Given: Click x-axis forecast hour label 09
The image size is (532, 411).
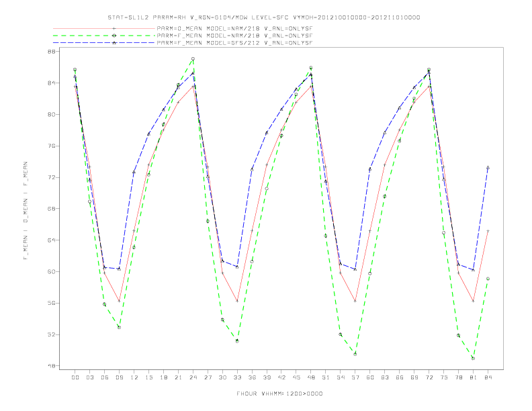Looking at the screenshot, I should (120, 377).
